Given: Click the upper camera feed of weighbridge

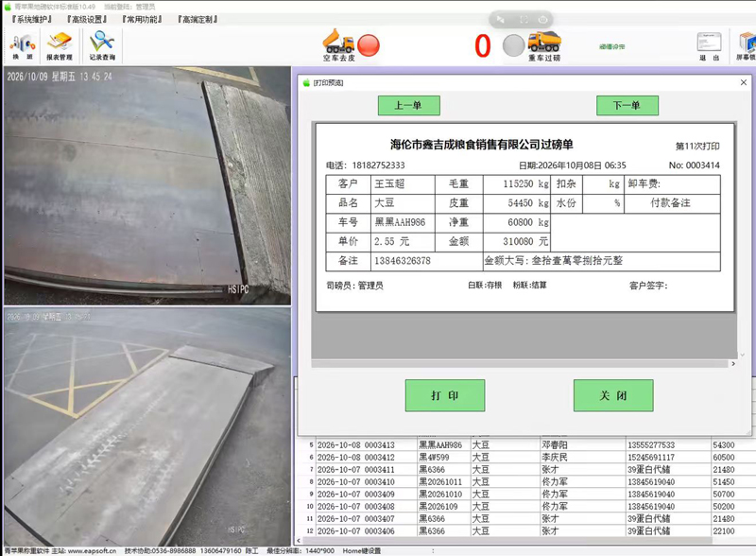Looking at the screenshot, I should tap(147, 186).
